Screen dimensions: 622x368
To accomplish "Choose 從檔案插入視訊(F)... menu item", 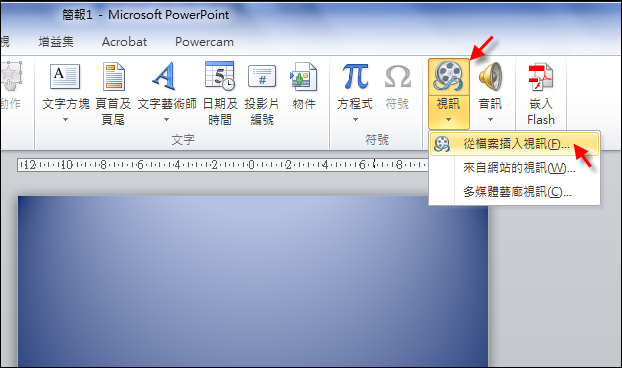I will tap(514, 144).
